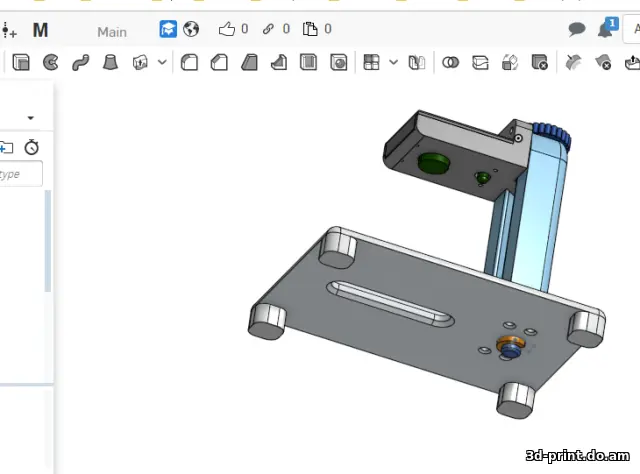Focus the feature list filter field

tap(20, 174)
